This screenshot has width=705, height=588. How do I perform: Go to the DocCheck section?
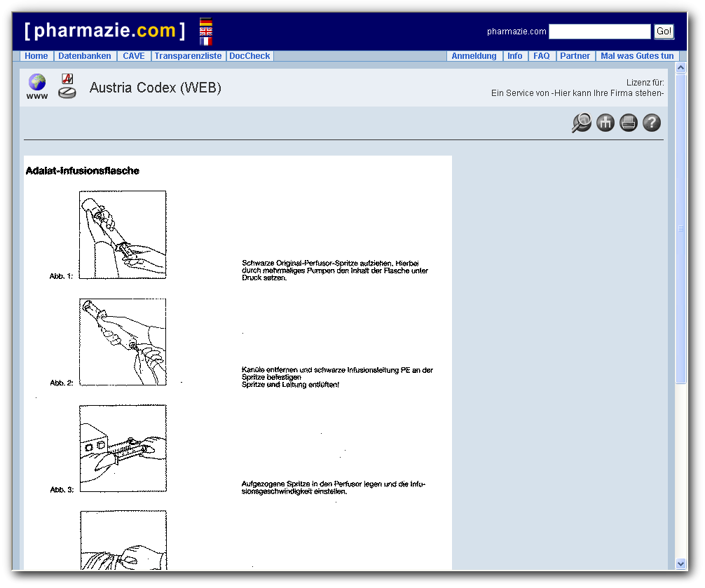pos(249,56)
